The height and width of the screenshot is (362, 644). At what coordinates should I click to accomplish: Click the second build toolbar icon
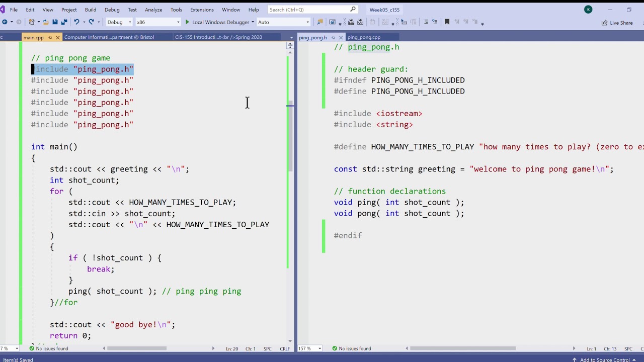[x=360, y=22]
